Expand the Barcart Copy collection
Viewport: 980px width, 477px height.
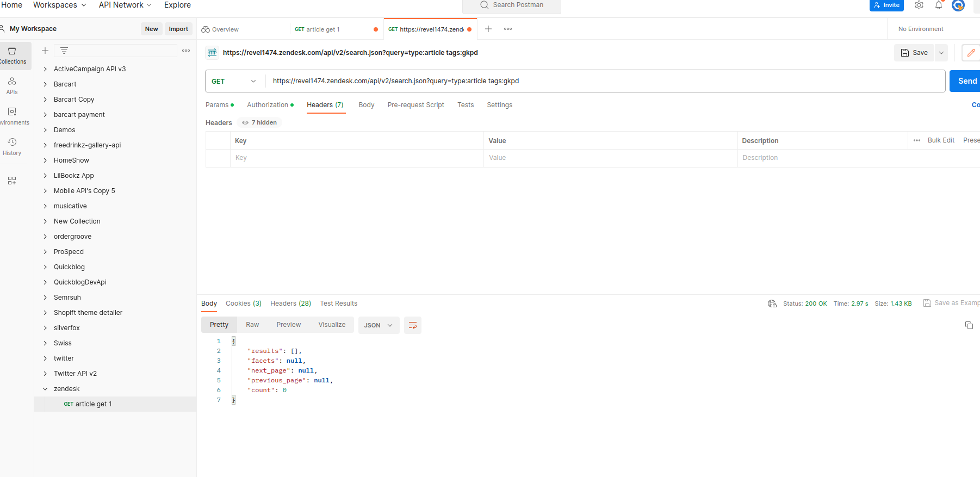click(x=45, y=100)
